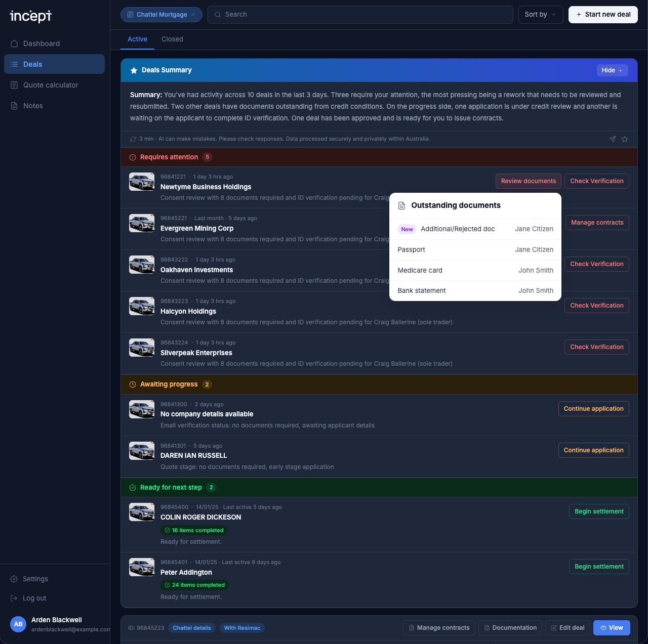This screenshot has height=644, width=648.
Task: Click the Chattel Mortgage filter chip label
Action: 161,15
